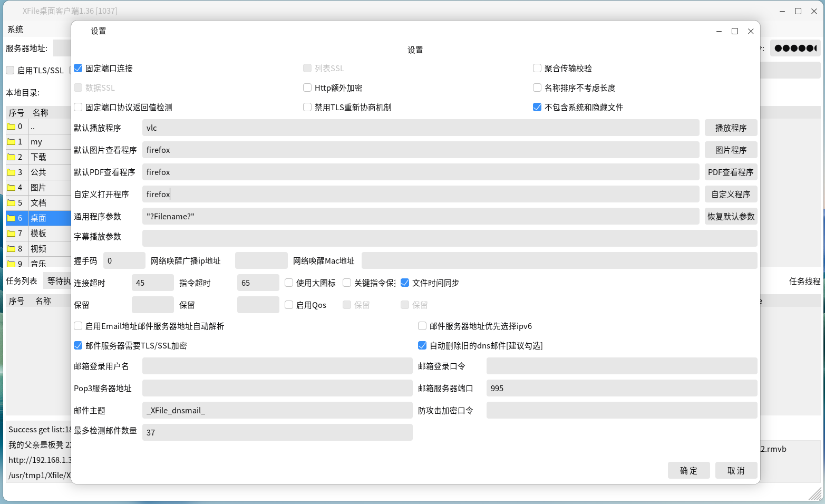825x504 pixels.
Task: Toggle 文件时间同步 checkbox
Action: point(405,283)
